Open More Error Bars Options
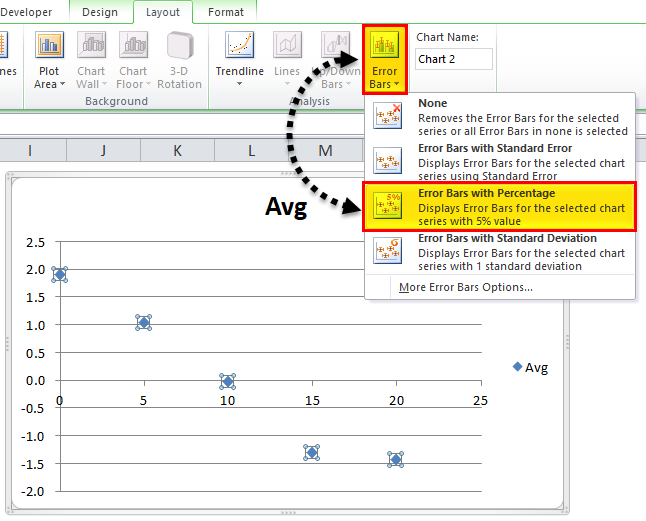646x521 pixels. (x=466, y=287)
